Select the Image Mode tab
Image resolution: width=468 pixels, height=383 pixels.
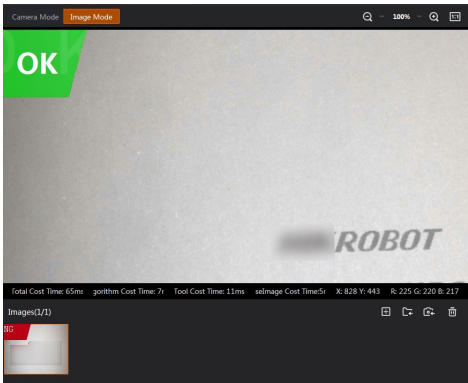coord(91,17)
